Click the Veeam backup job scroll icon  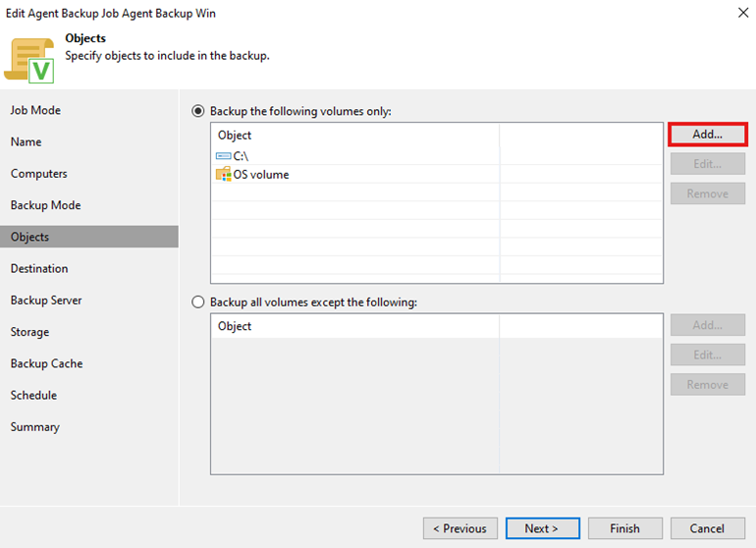[x=29, y=58]
